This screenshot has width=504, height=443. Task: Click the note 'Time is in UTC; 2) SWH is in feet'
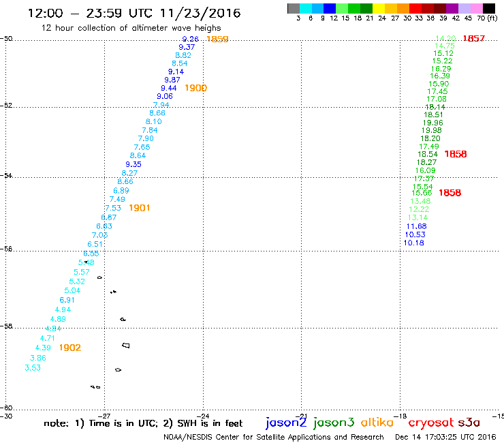coord(166,423)
